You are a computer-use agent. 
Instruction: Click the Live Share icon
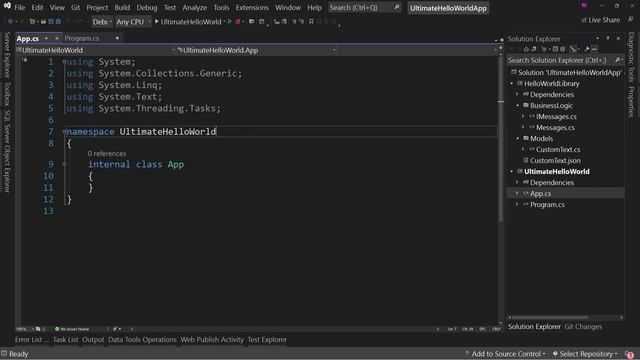click(x=584, y=20)
